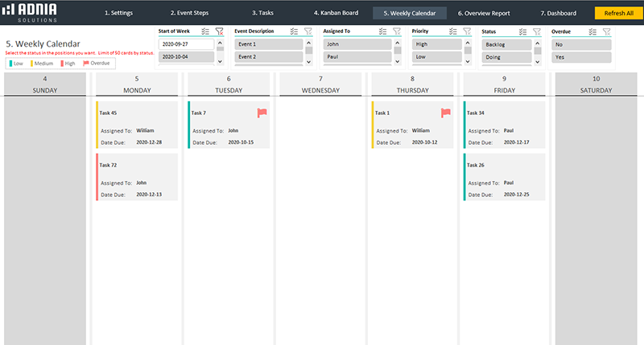The height and width of the screenshot is (345, 644).
Task: Clear filter on Event Description slicer
Action: pyautogui.click(x=308, y=31)
